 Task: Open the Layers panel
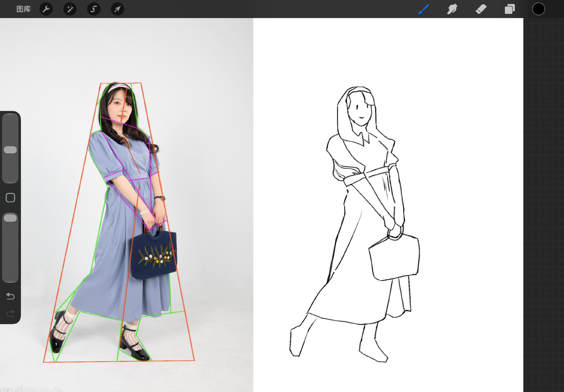pyautogui.click(x=510, y=9)
